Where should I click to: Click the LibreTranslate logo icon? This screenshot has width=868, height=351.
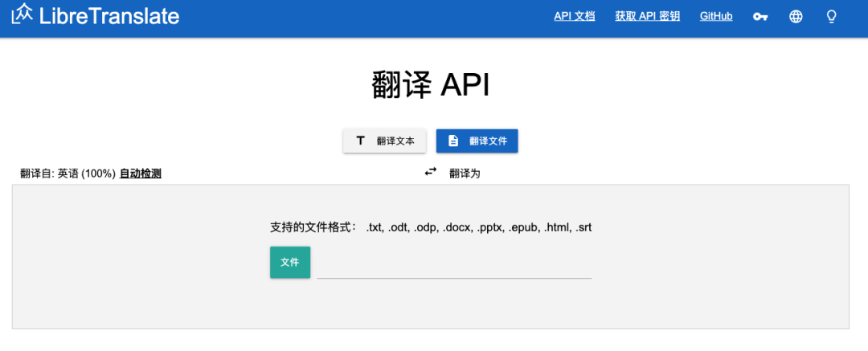(23, 15)
